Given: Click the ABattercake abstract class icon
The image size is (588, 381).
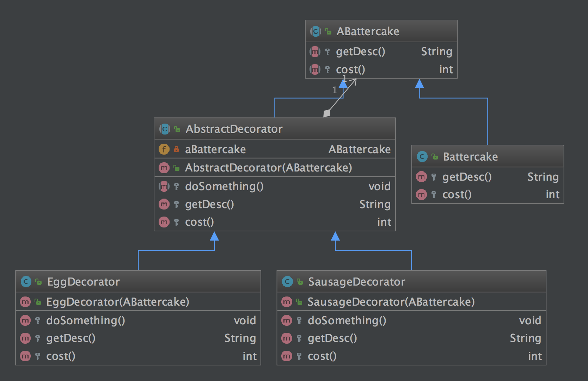Looking at the screenshot, I should tap(316, 32).
